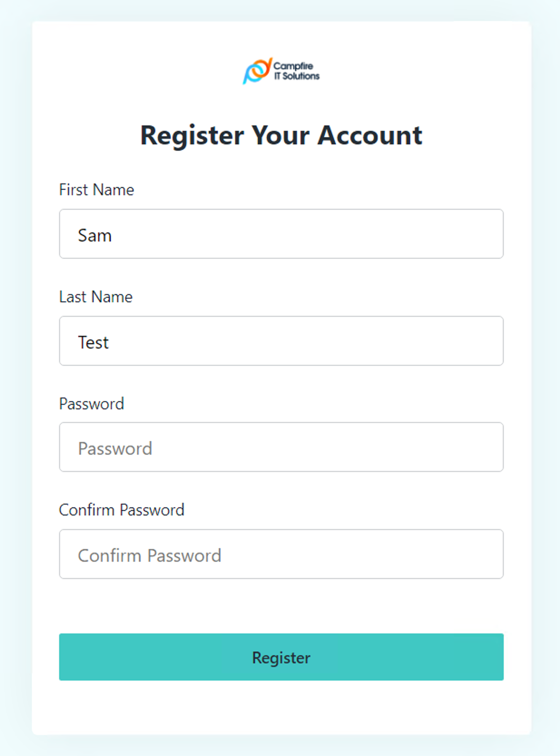Click the Register Your Account heading

(x=281, y=135)
